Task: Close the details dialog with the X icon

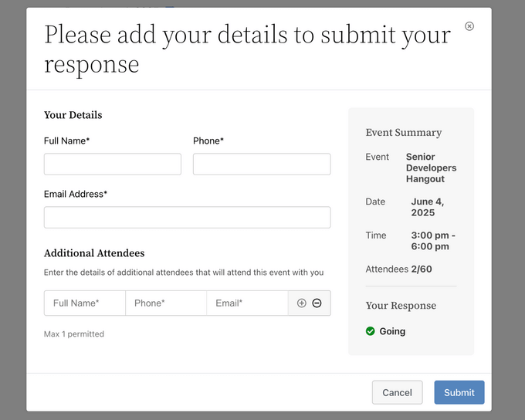Action: (469, 26)
